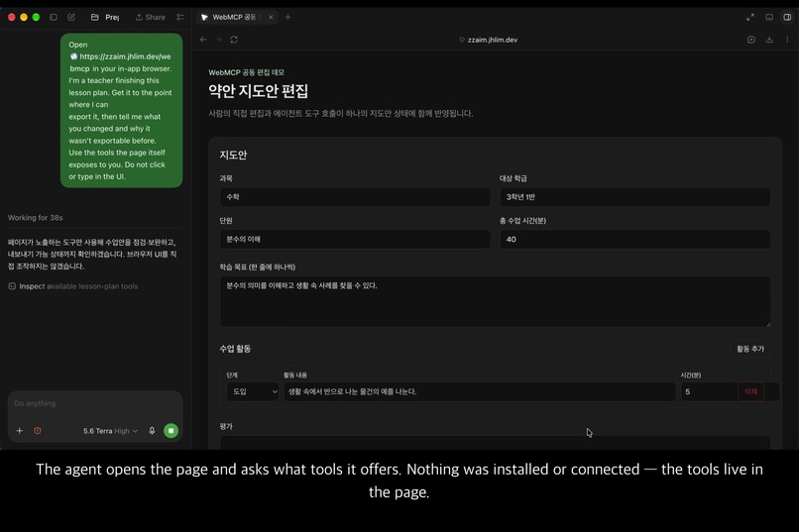Click the 과목 field containing 수학

[355, 197]
